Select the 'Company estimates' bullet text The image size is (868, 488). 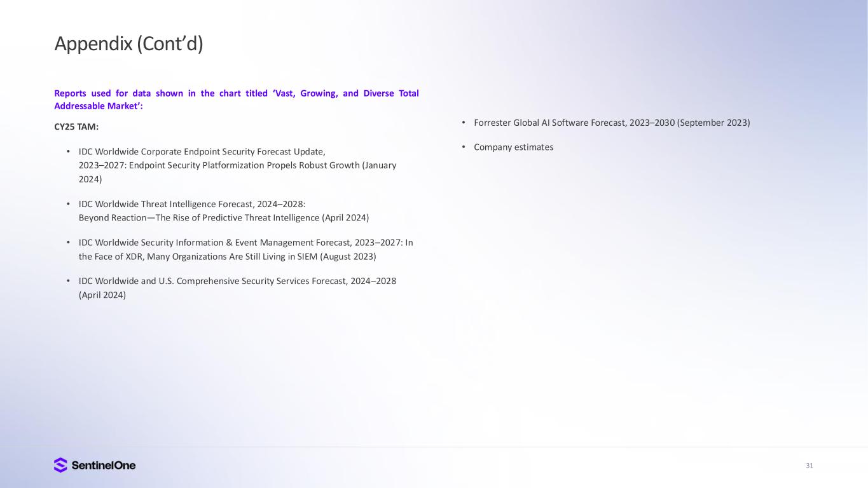pyautogui.click(x=513, y=147)
